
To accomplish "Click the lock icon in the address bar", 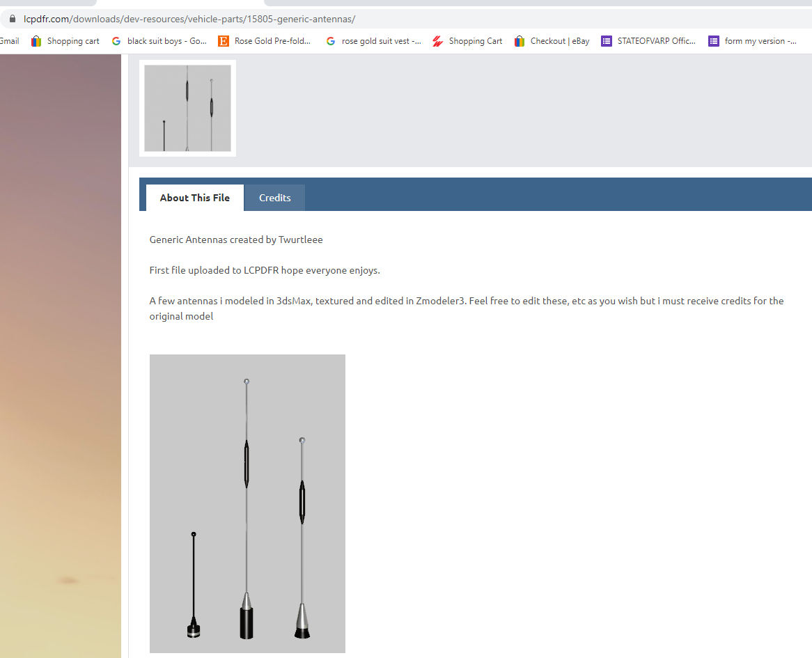I will [x=13, y=19].
